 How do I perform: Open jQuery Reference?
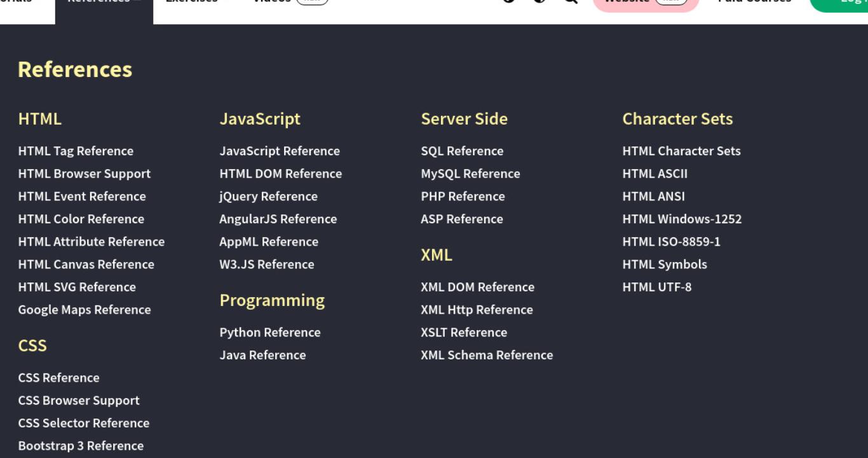coord(269,197)
